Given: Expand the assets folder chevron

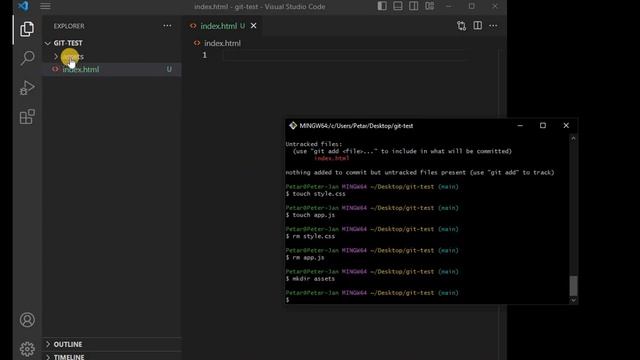Looking at the screenshot, I should [x=56, y=56].
